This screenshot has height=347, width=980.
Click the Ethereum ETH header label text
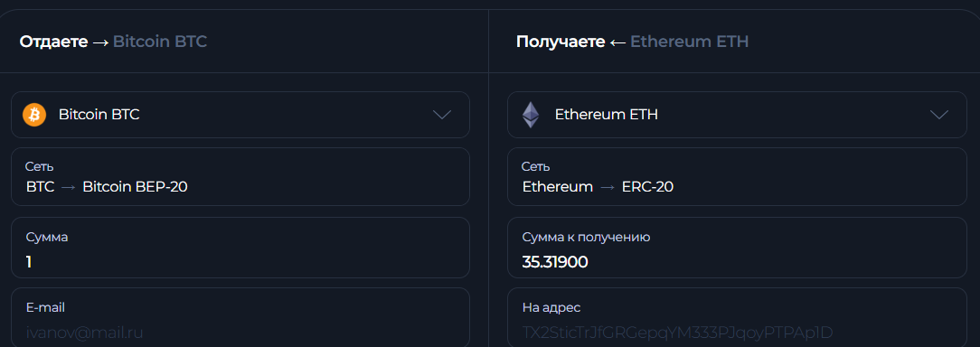[689, 42]
